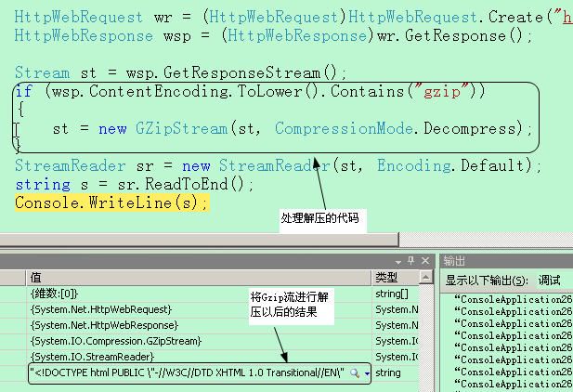573x392 pixels.
Task: Click the first ConsoleApplication26 line in the output
Action: 513,299
